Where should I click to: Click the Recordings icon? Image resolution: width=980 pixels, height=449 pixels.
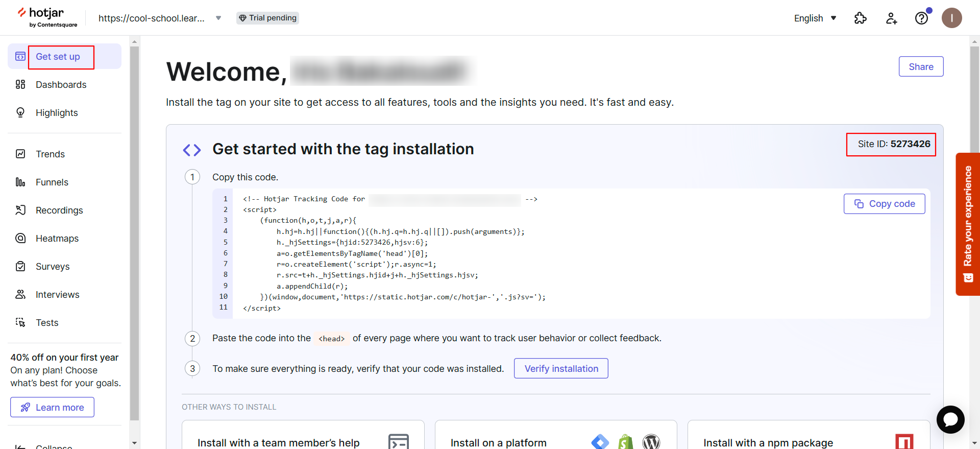20,210
